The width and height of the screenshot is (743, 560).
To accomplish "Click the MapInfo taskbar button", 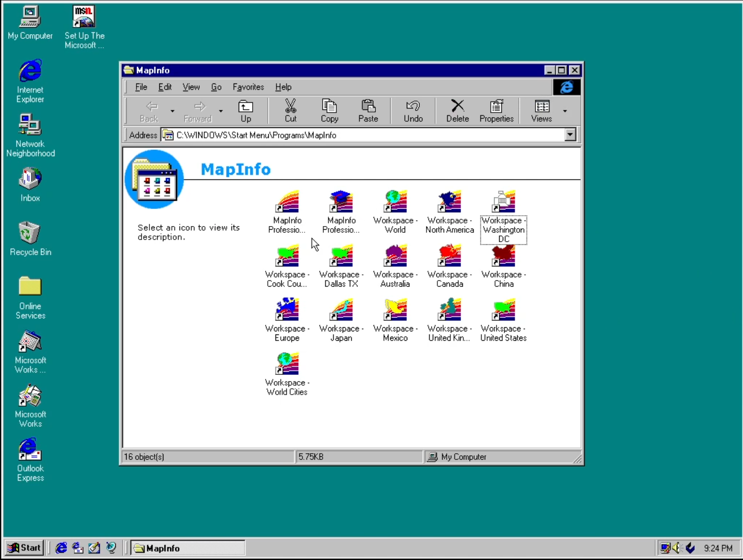I will [x=188, y=548].
